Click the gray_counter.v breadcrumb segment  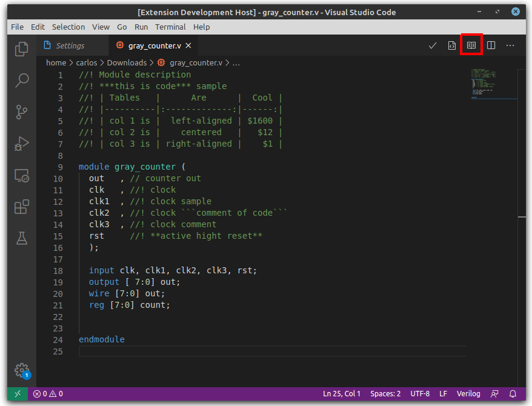pos(190,63)
